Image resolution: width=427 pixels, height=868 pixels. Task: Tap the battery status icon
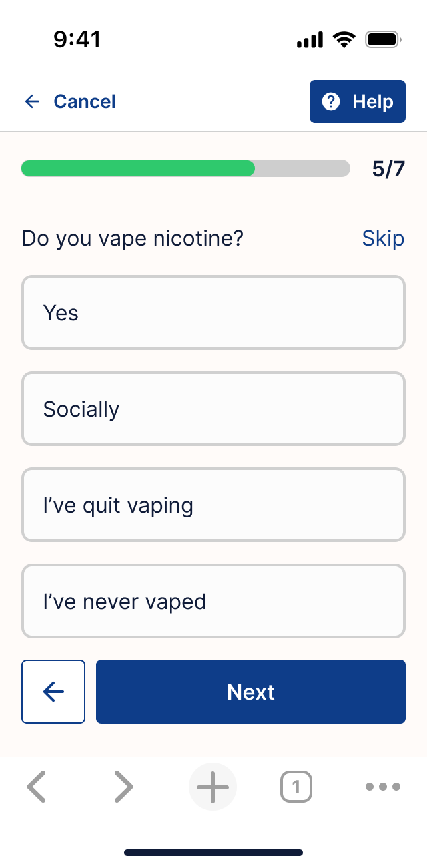(x=382, y=40)
